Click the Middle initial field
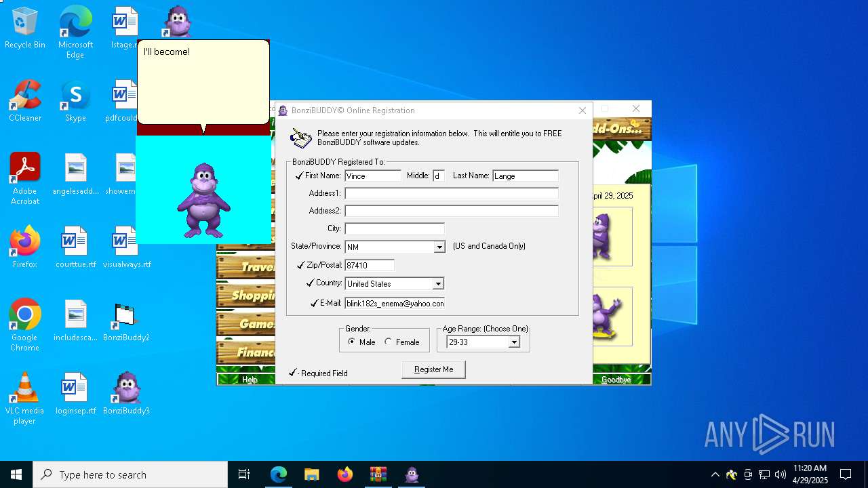 438,176
